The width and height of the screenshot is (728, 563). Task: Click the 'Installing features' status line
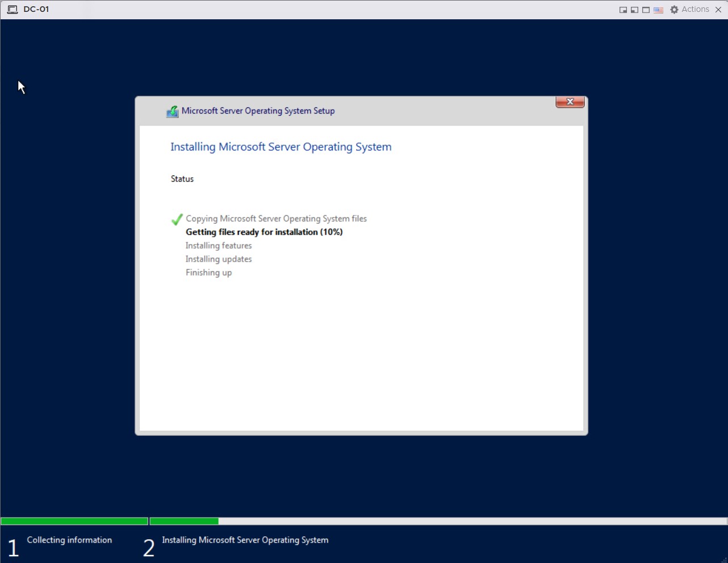219,246
